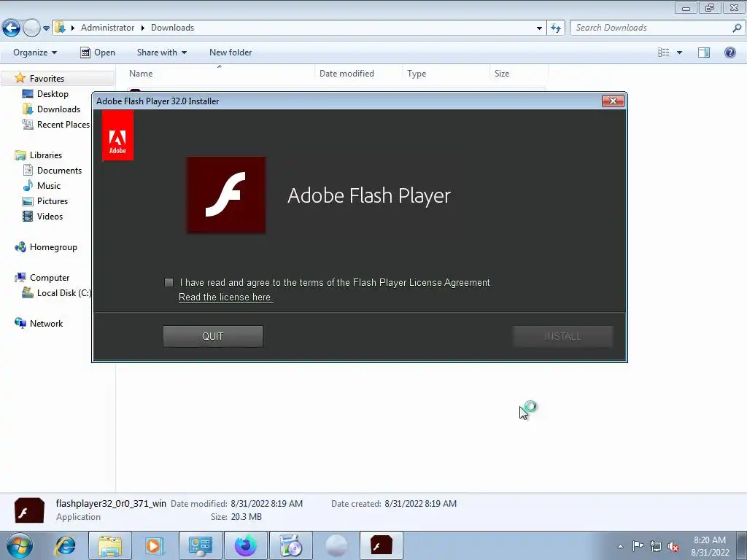Viewport: 747px width, 560px height.
Task: Open Desktop in the navigation pane
Action: pos(53,94)
